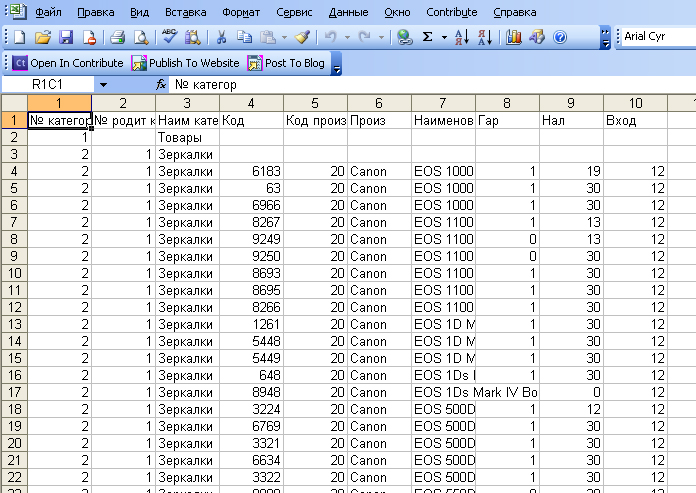The image size is (696, 493).
Task: Click Canon cell in row 10
Action: click(x=379, y=273)
